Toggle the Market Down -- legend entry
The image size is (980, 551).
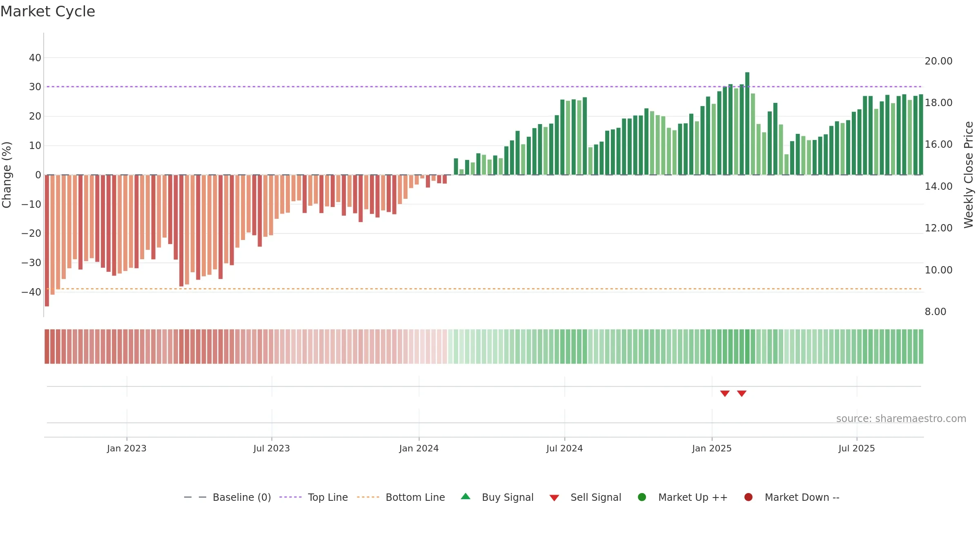792,497
